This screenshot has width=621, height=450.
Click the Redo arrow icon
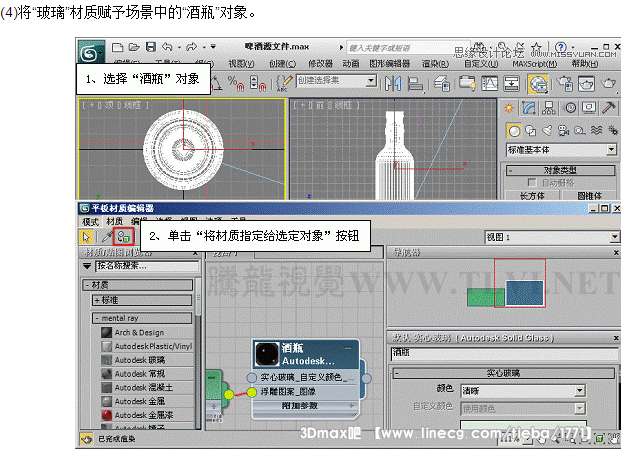pos(192,47)
